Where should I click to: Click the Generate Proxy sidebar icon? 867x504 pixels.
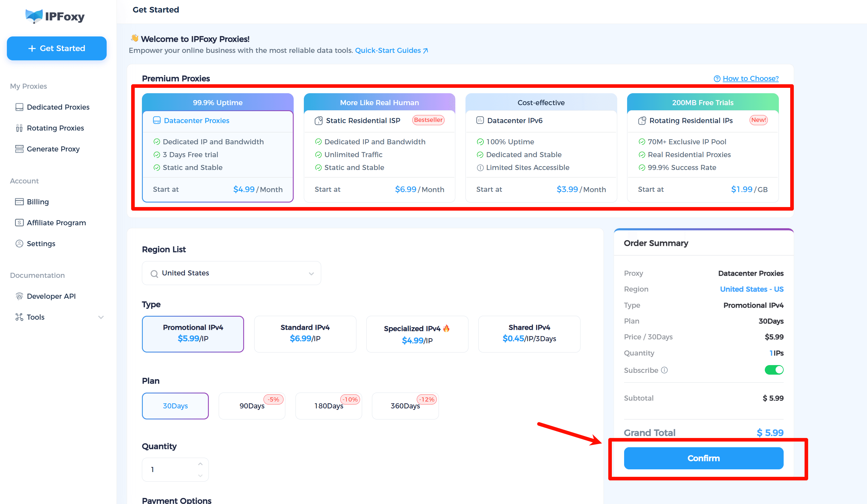[x=19, y=149]
